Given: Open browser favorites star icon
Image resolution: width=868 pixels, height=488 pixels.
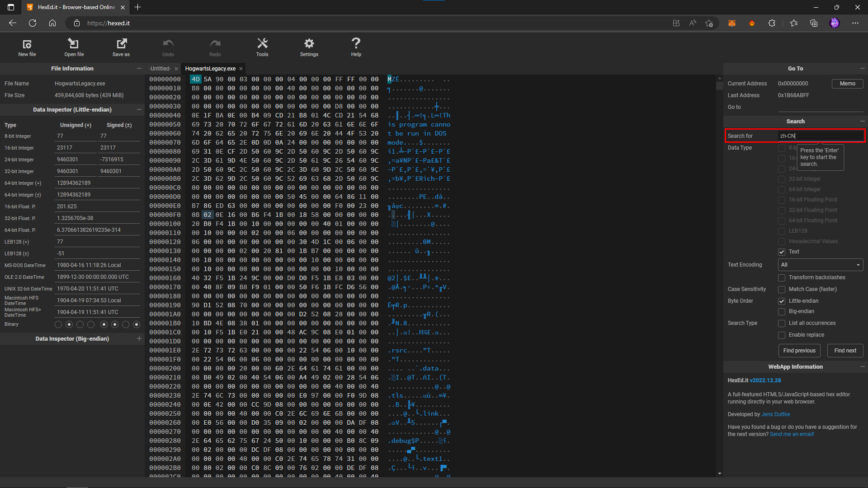Looking at the screenshot, I should [x=793, y=23].
